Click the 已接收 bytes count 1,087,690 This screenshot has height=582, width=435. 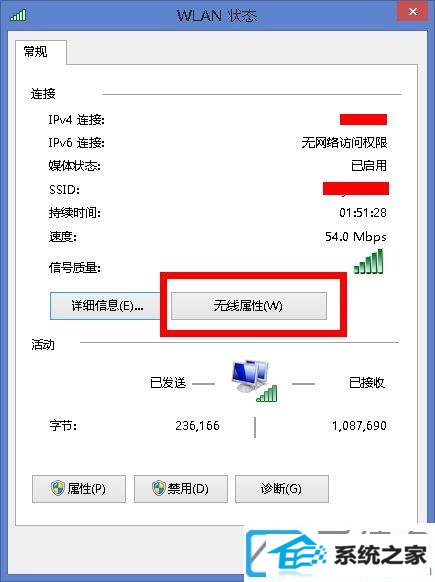[359, 425]
